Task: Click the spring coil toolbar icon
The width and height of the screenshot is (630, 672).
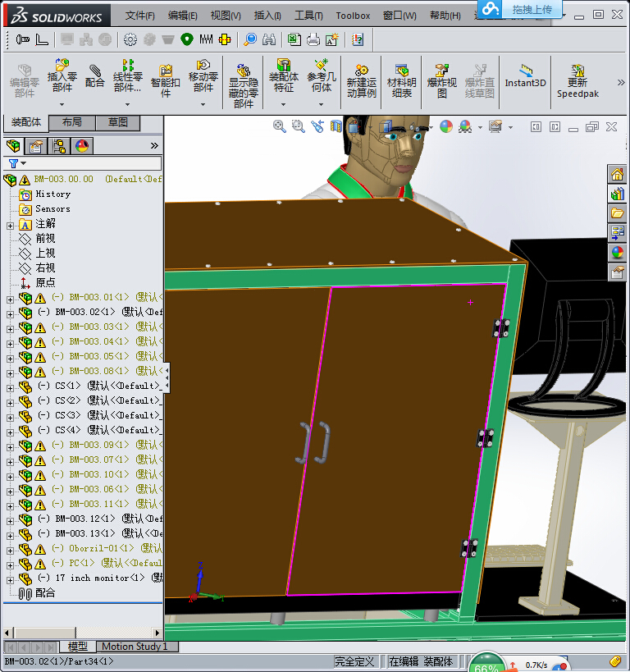Action: click(x=206, y=39)
